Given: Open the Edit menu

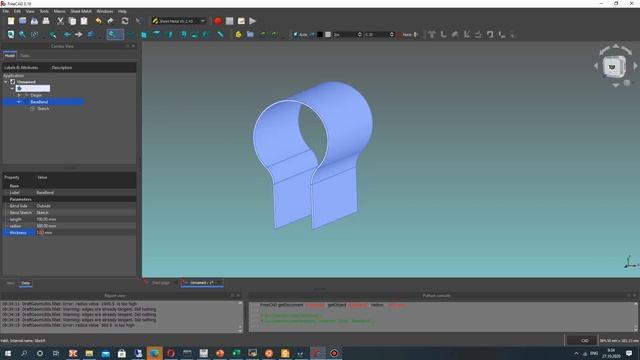Looking at the screenshot, I should pyautogui.click(x=17, y=11).
